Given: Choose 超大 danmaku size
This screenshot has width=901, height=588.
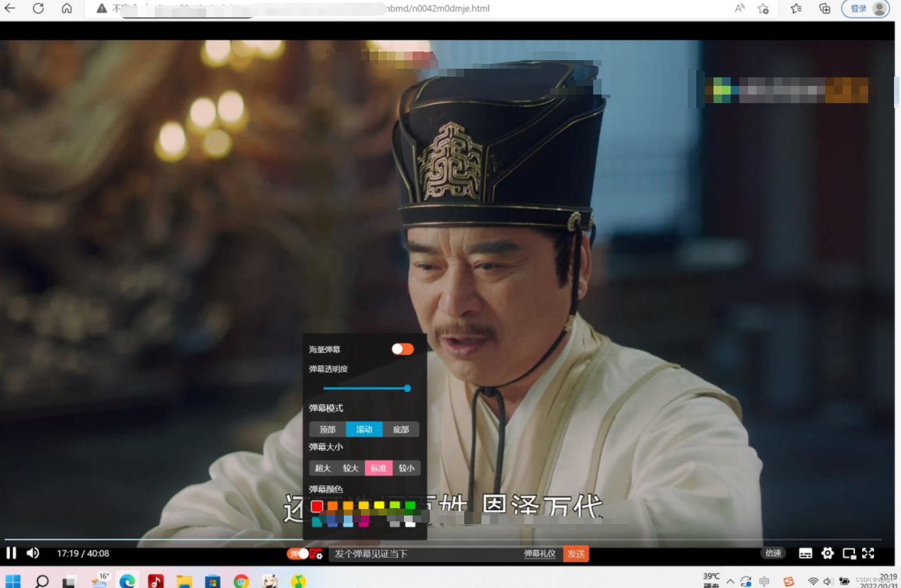Looking at the screenshot, I should [x=323, y=468].
